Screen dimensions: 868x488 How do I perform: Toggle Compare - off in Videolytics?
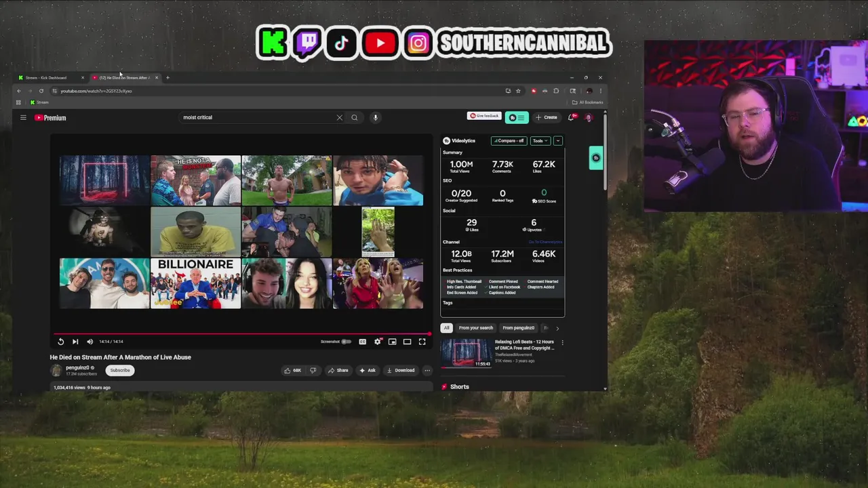[509, 140]
